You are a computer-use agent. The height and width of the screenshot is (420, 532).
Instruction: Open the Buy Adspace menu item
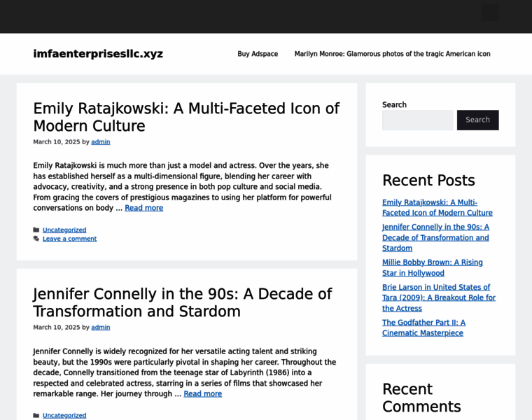pyautogui.click(x=258, y=54)
